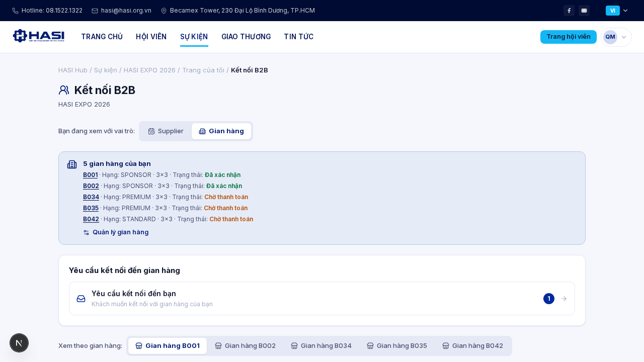
Task: Switch role view to Supplier
Action: click(x=166, y=131)
